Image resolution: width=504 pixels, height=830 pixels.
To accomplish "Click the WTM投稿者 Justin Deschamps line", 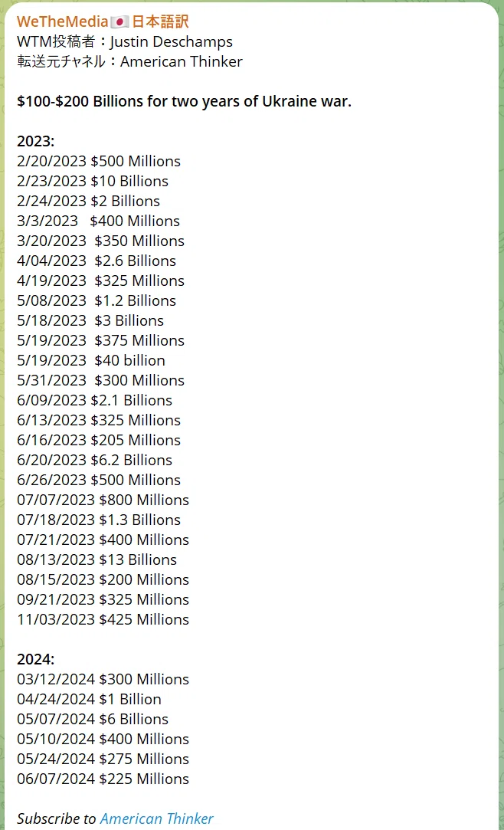I will [x=125, y=42].
